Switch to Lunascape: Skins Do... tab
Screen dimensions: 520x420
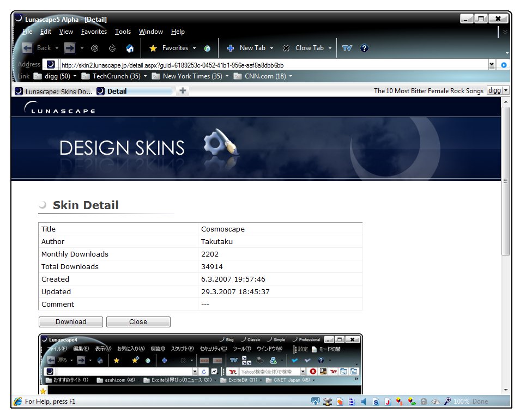54,92
